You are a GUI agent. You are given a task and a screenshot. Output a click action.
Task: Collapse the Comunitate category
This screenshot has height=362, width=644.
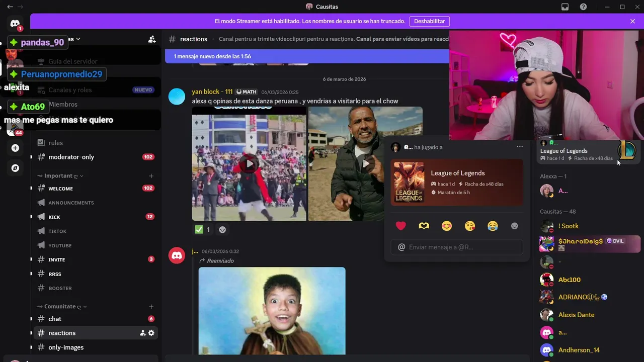click(62, 307)
